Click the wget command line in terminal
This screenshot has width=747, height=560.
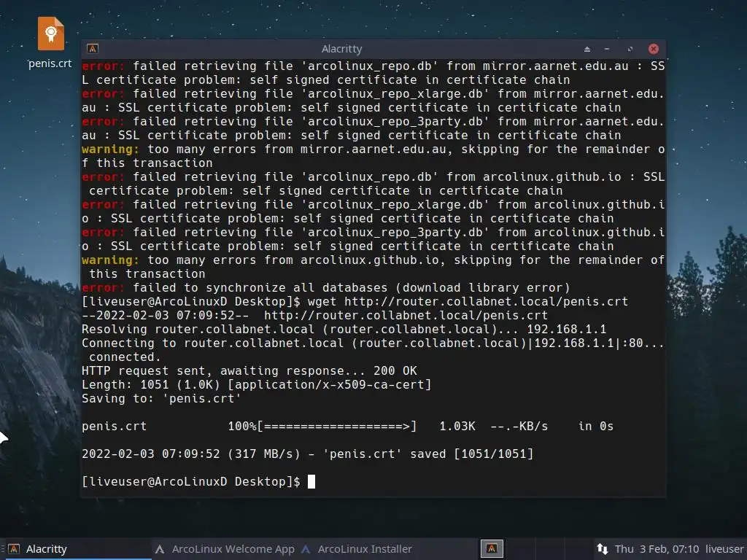click(x=355, y=301)
